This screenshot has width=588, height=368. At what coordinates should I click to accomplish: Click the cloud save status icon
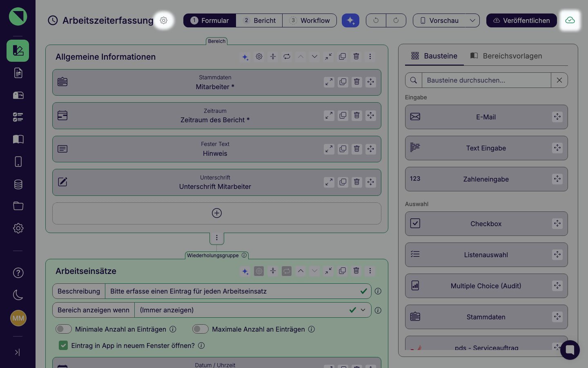570,20
